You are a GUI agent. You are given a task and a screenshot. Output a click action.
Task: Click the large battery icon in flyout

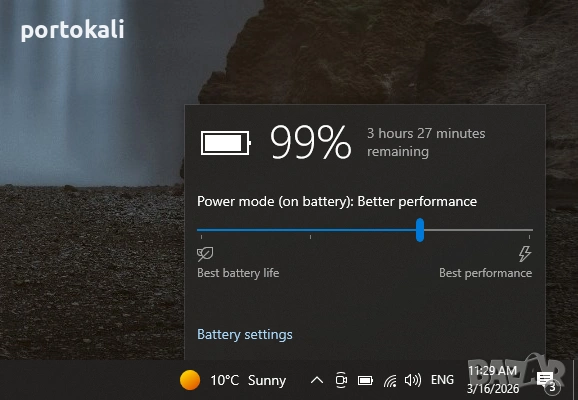[226, 143]
